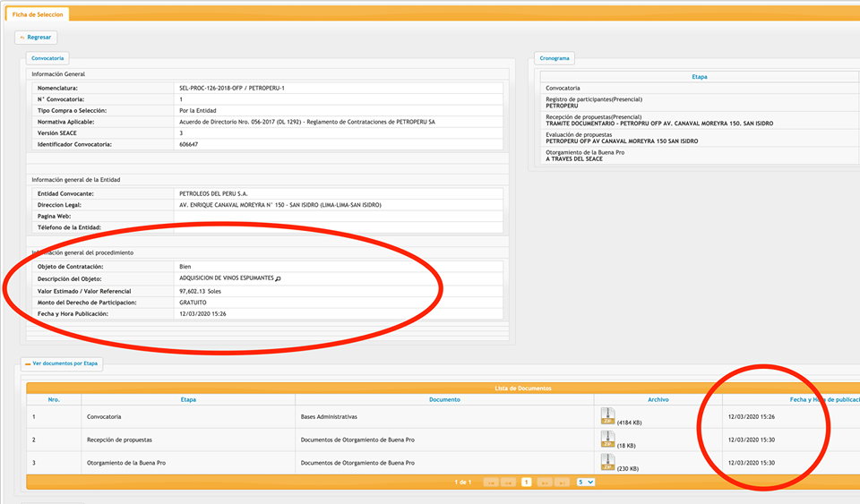860x504 pixels.
Task: Click the GRATUITO participation fee value
Action: coord(193,303)
